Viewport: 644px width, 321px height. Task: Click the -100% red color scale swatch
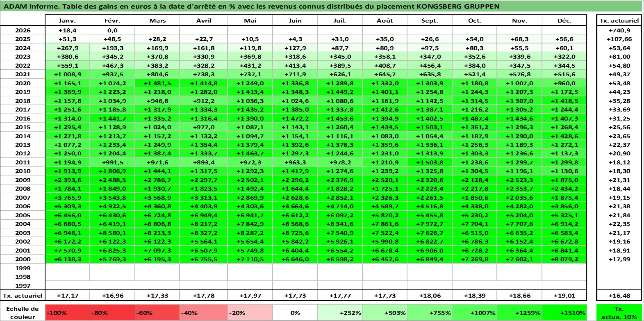(67, 313)
